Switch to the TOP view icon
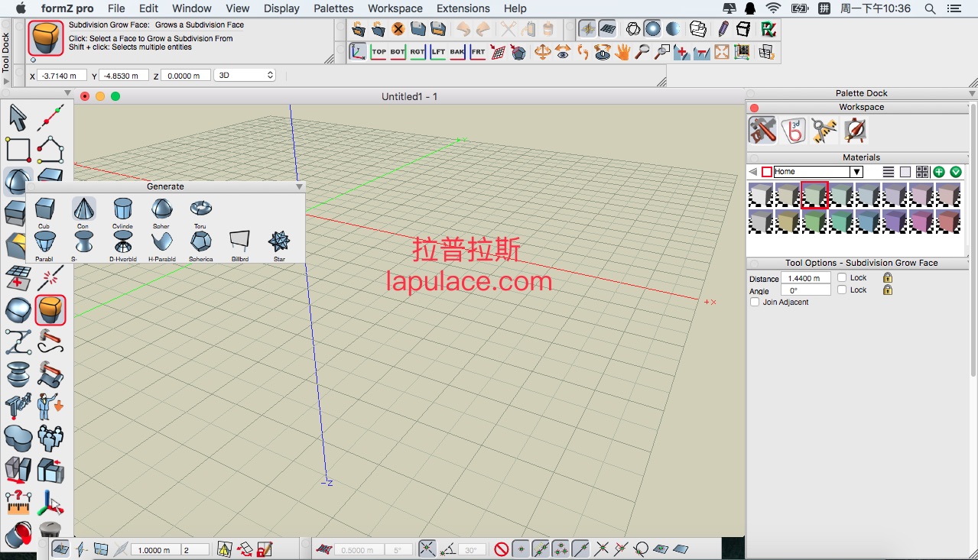 [x=379, y=52]
